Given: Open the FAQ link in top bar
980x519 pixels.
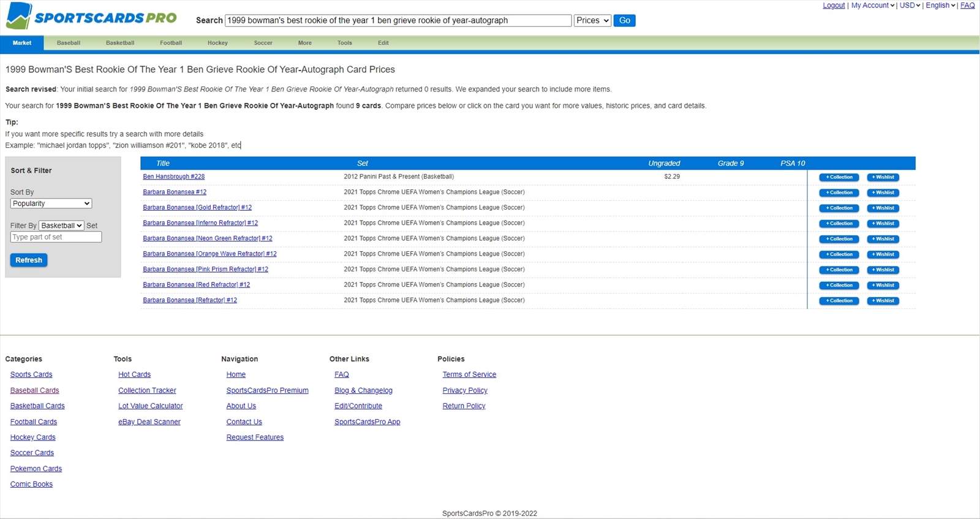Looking at the screenshot, I should point(967,6).
